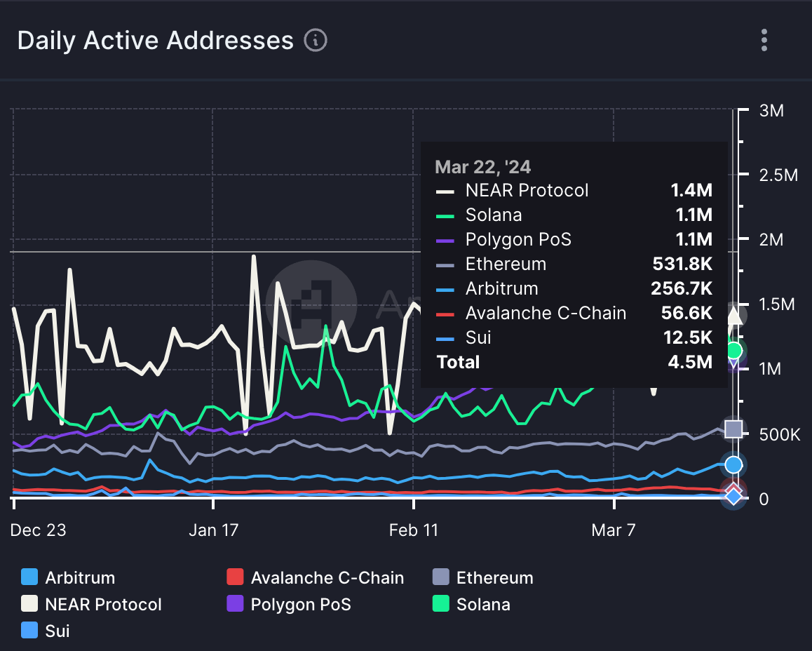Toggle the NEAR Protocol legend series
The height and width of the screenshot is (651, 812).
pyautogui.click(x=91, y=604)
